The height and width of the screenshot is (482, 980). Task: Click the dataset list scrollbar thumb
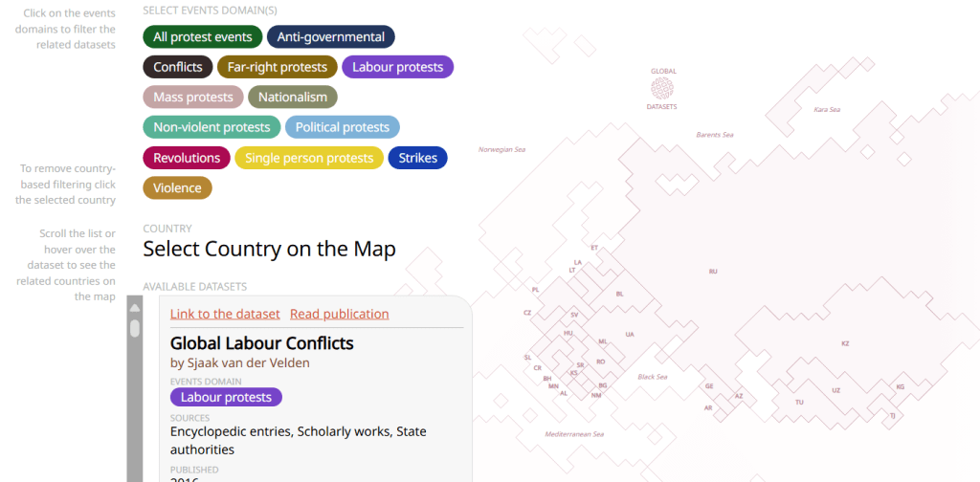[x=135, y=329]
